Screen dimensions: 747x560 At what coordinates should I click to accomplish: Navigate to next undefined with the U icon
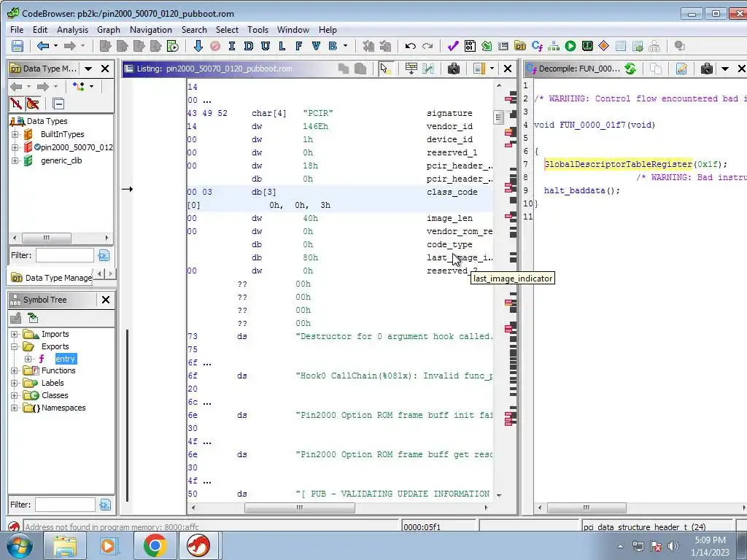tap(266, 46)
